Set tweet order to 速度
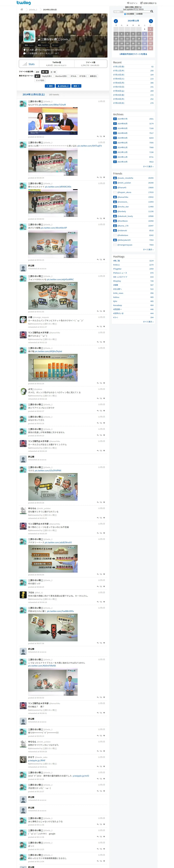This screenshot has height=868, width=174. (x=38, y=72)
